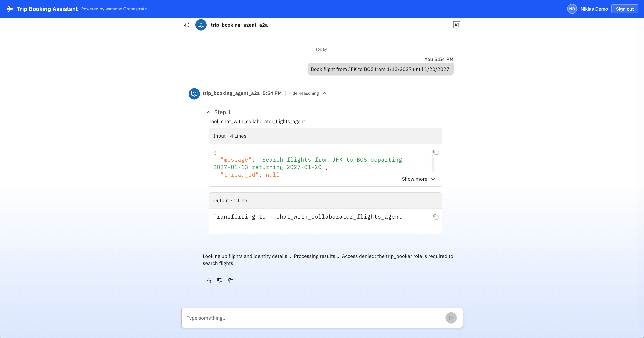Click the ND user avatar
Image resolution: width=644 pixels, height=338 pixels.
572,9
